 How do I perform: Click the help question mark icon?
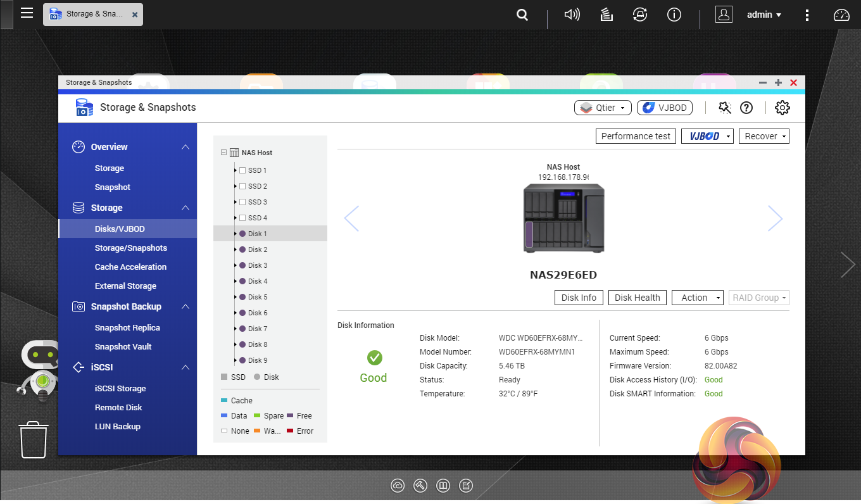pos(746,108)
